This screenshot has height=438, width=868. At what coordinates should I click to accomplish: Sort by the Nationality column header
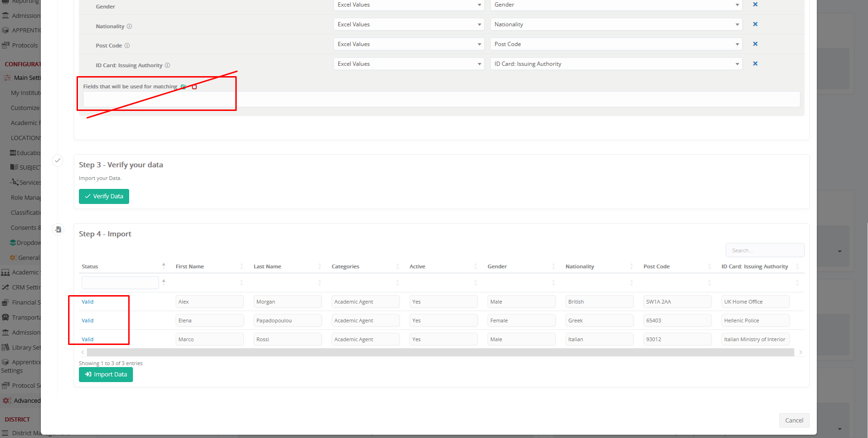(580, 266)
